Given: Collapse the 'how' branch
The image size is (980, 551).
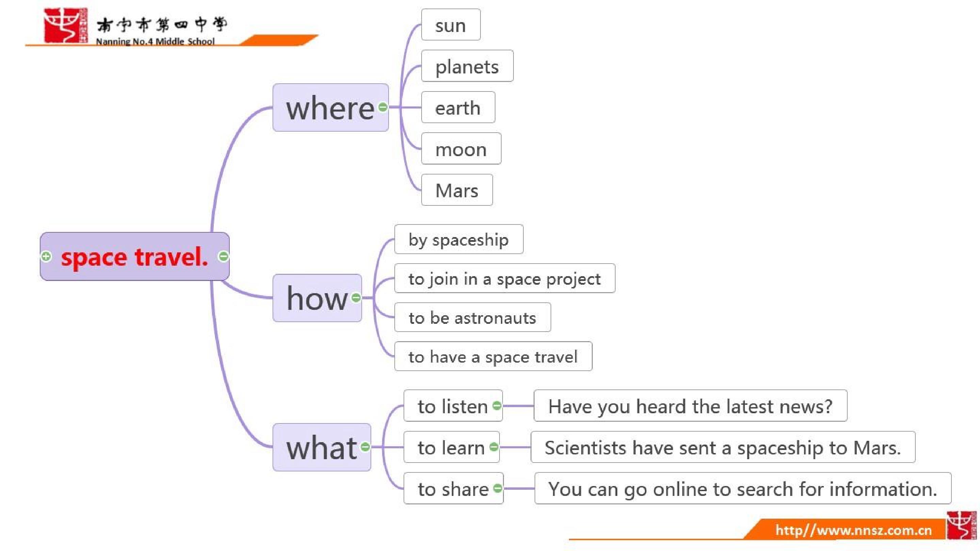Looking at the screenshot, I should (356, 298).
